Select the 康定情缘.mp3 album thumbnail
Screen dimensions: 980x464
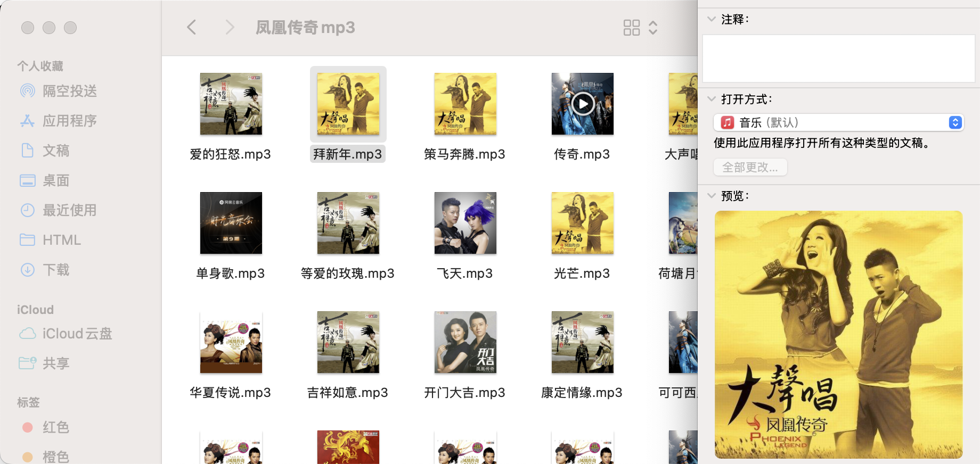point(583,342)
